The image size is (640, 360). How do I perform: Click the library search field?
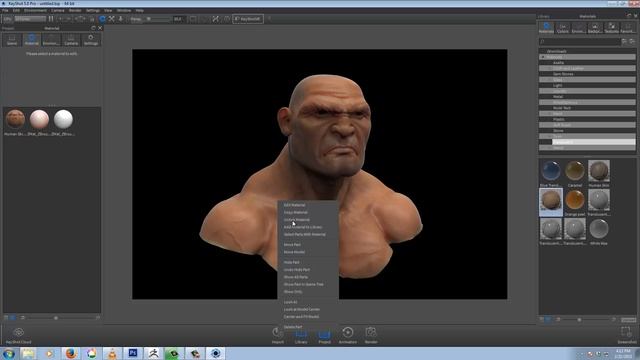pyautogui.click(x=580, y=41)
